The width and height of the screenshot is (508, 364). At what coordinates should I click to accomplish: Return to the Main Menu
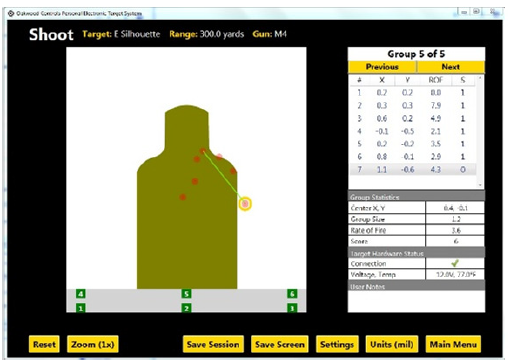tap(453, 344)
